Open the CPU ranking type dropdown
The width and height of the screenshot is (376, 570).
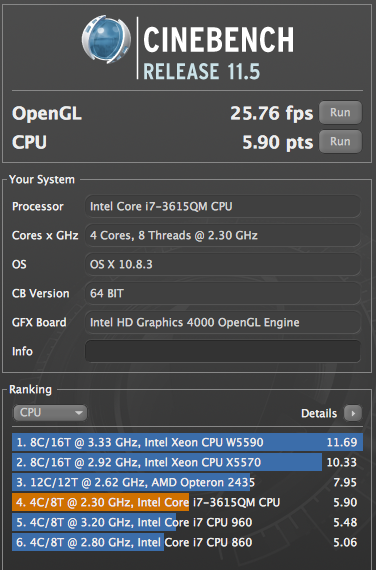[x=50, y=413]
